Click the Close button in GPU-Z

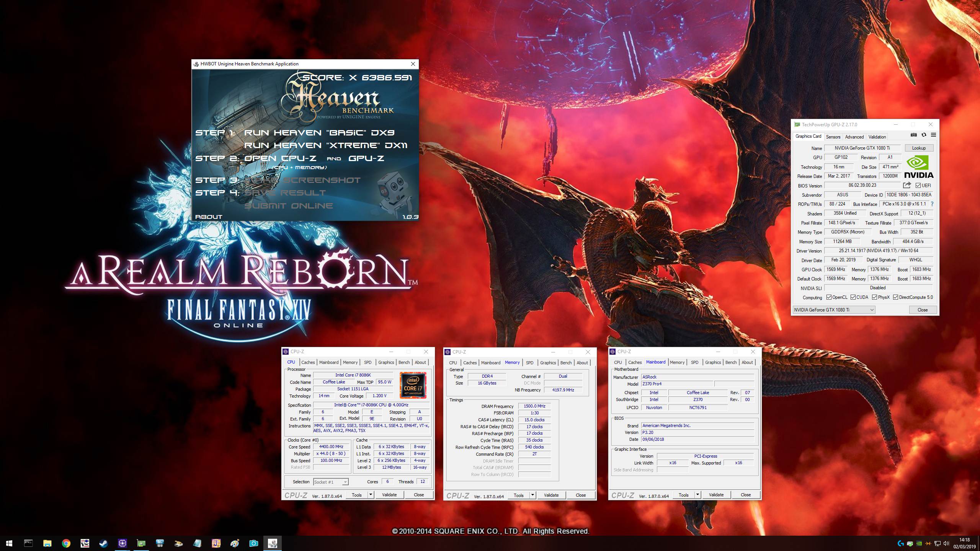tap(923, 310)
